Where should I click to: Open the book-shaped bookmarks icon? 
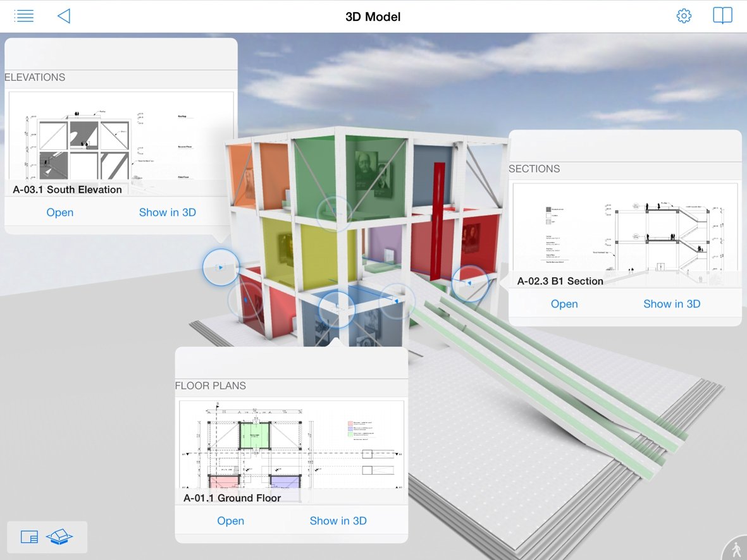click(x=722, y=16)
